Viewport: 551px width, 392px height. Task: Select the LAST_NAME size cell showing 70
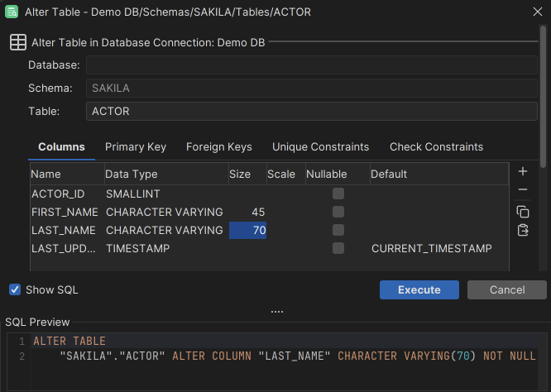click(x=247, y=230)
